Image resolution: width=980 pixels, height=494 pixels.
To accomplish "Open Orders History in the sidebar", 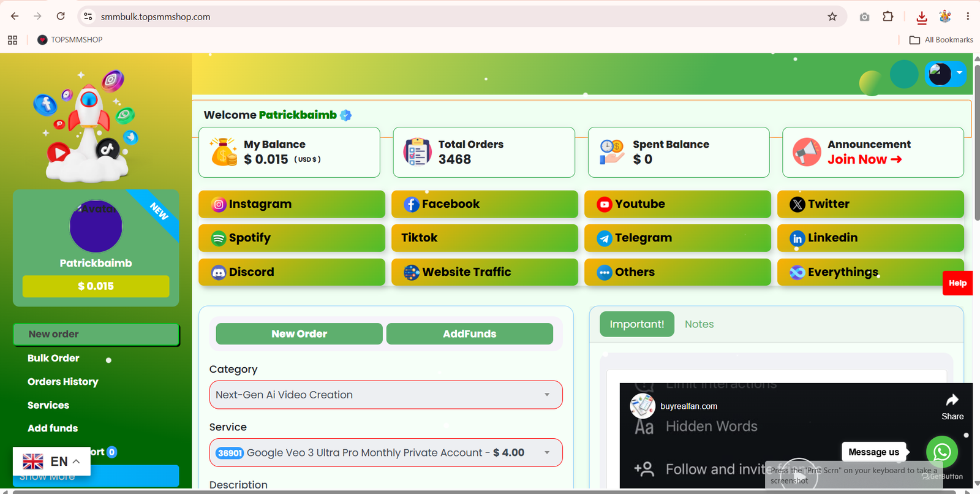I will point(63,382).
